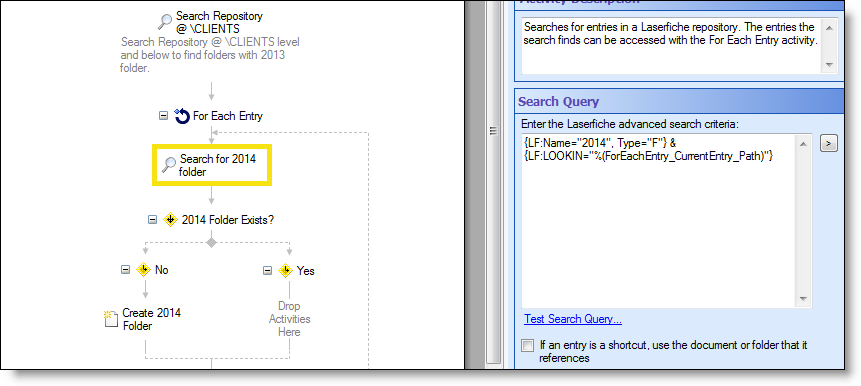
Task: Collapse the For Each Entry activity
Action: pos(163,116)
